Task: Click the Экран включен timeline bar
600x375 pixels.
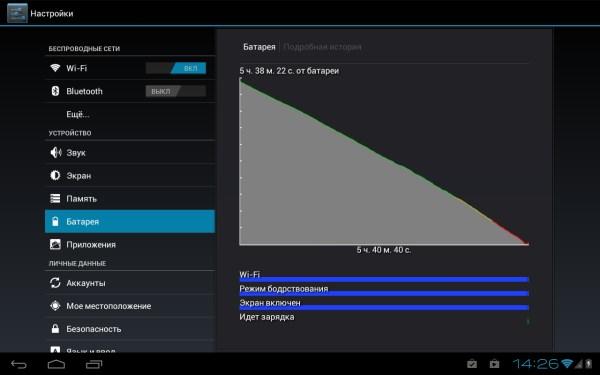Action: (x=384, y=308)
